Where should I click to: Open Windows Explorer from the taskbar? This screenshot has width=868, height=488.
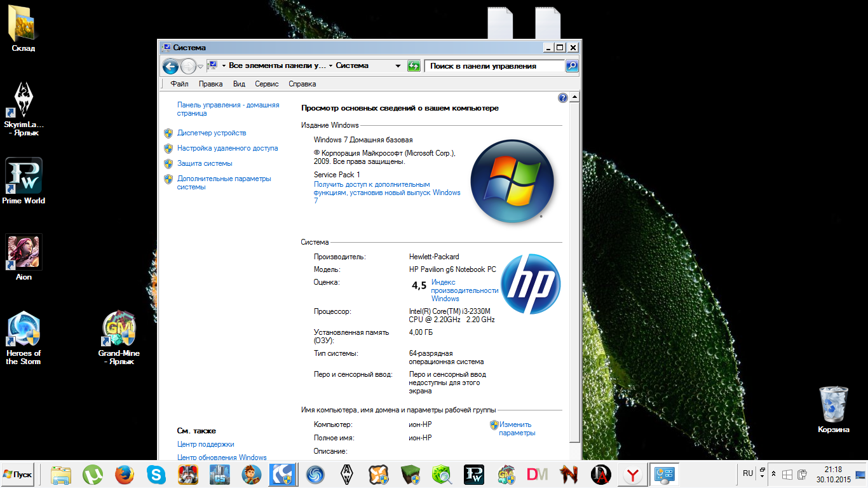[61, 474]
